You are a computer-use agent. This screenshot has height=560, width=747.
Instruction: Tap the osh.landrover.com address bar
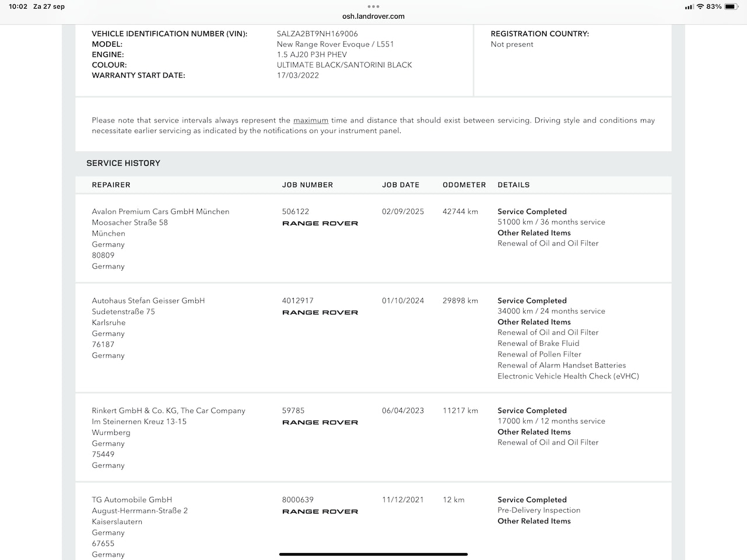click(x=373, y=16)
